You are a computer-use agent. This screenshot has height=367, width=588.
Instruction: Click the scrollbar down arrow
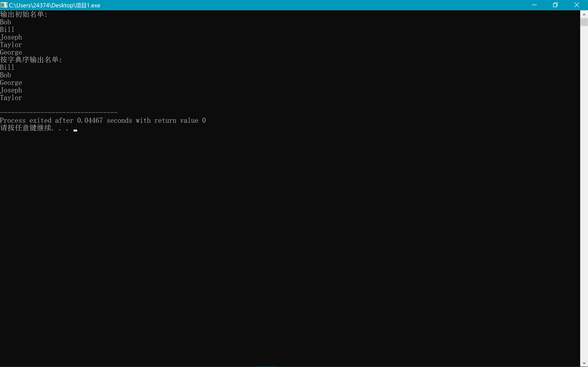point(584,363)
